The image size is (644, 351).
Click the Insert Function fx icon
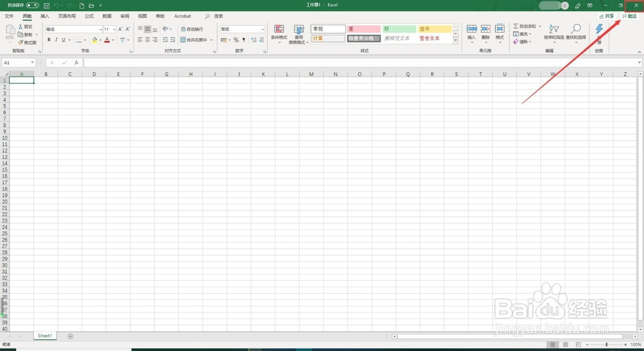coord(76,63)
